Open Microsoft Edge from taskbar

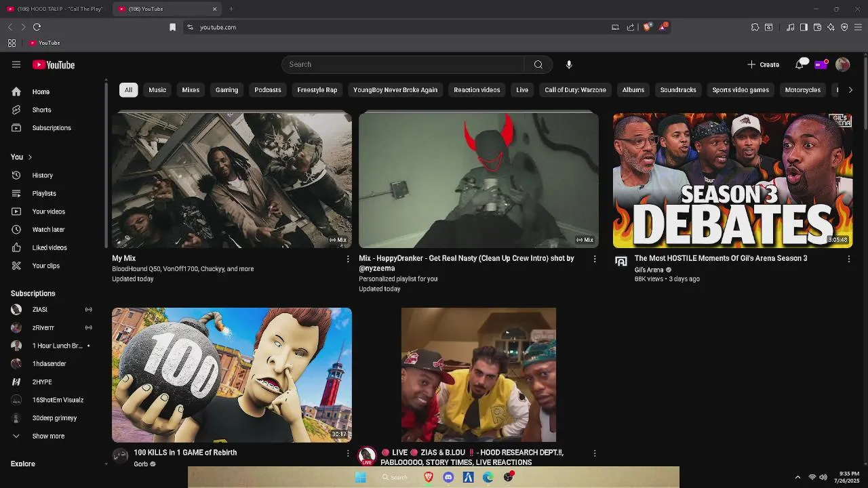click(488, 477)
